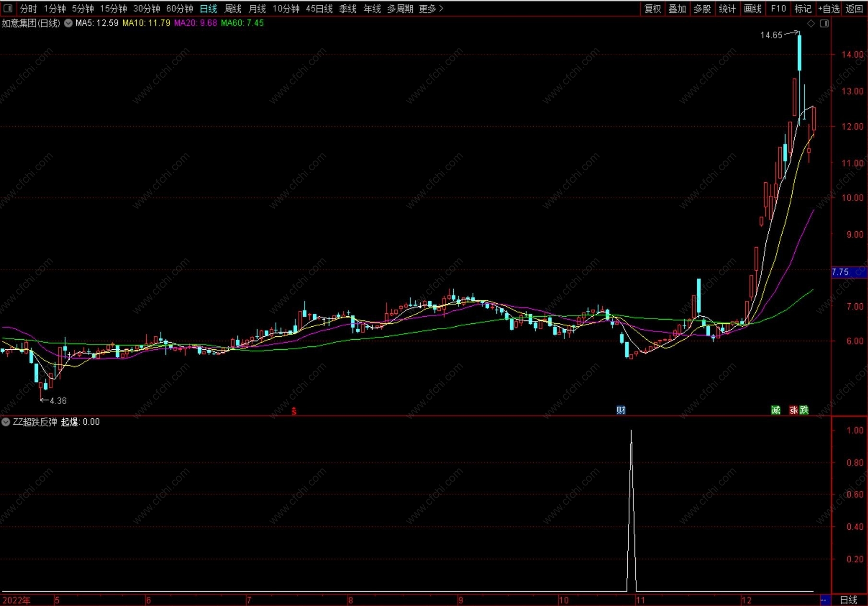Select the 45日线 period tab
Image resolution: width=868 pixels, height=606 pixels.
(319, 9)
